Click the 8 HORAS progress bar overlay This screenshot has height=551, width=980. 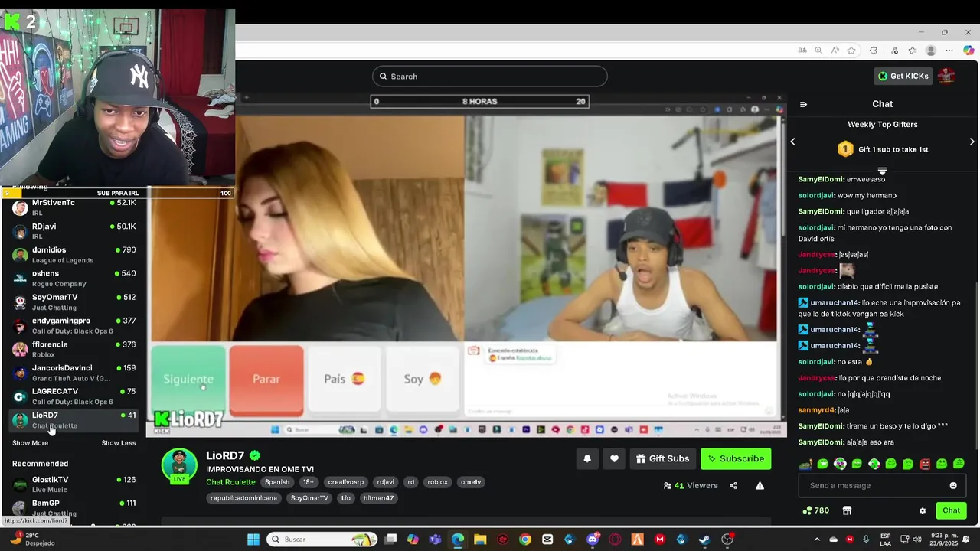point(480,101)
